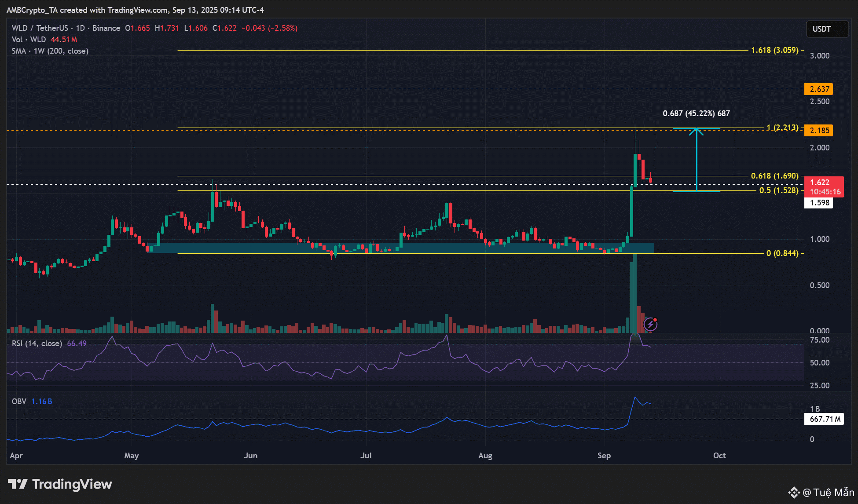Screen dimensions: 858x504
Task: Click the close price value C1.622
Action: click(x=224, y=28)
